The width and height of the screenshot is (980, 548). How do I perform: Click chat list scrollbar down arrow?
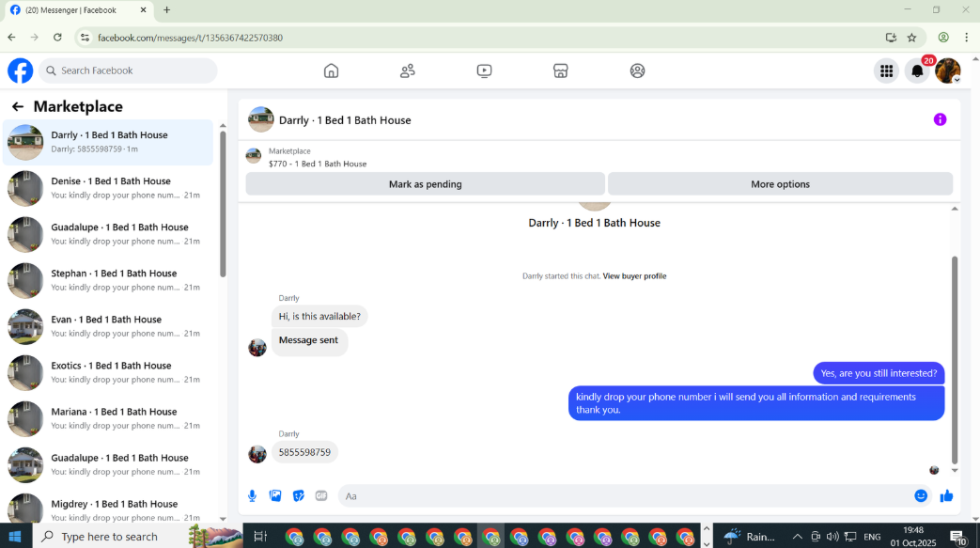click(x=223, y=519)
